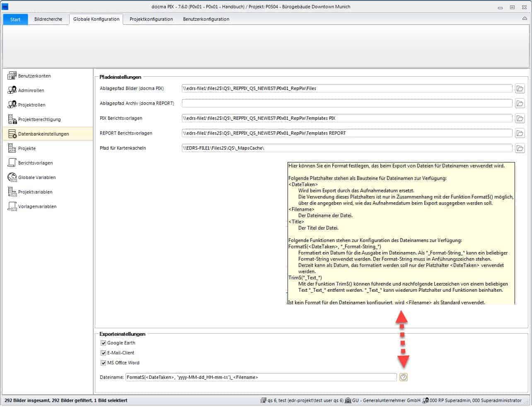Toggle the E-Mail-Client checkbox
Viewport: 532px width, 407px height.
coord(104,353)
